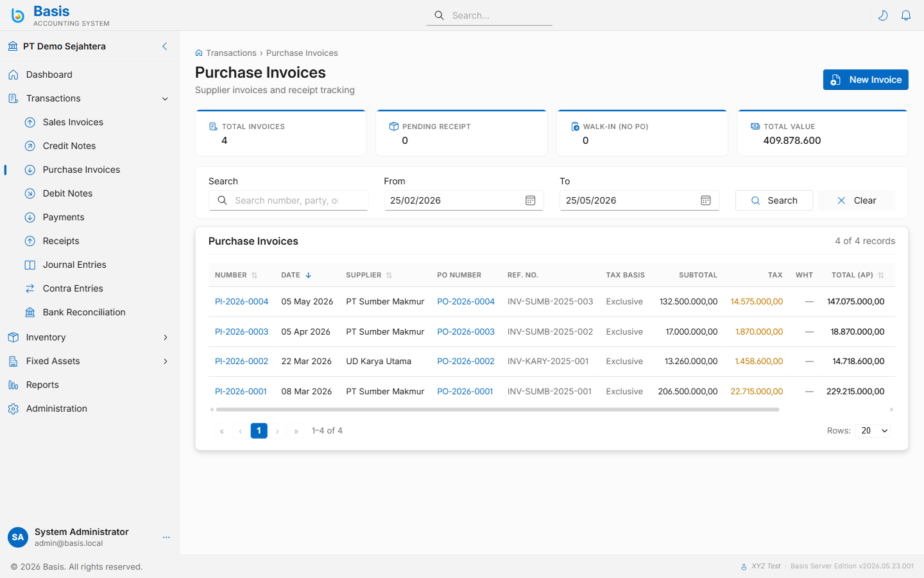Click the Total Value money icon

coord(755,127)
